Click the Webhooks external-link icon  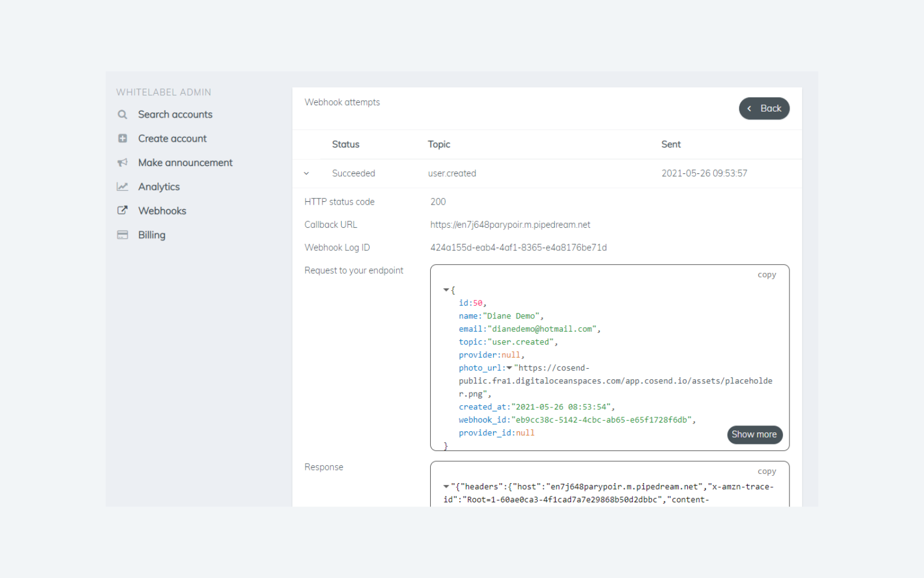coord(122,210)
